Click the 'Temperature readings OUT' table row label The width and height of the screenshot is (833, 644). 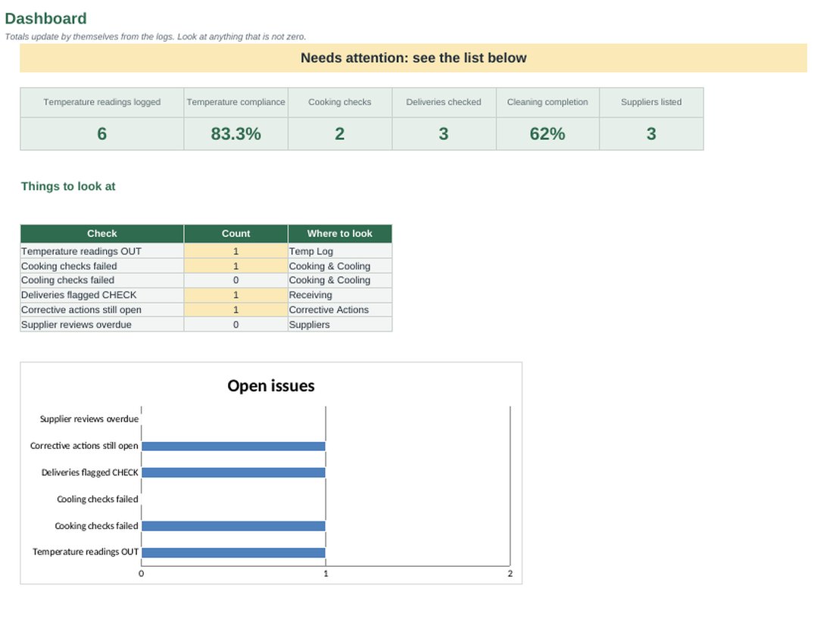coord(102,251)
